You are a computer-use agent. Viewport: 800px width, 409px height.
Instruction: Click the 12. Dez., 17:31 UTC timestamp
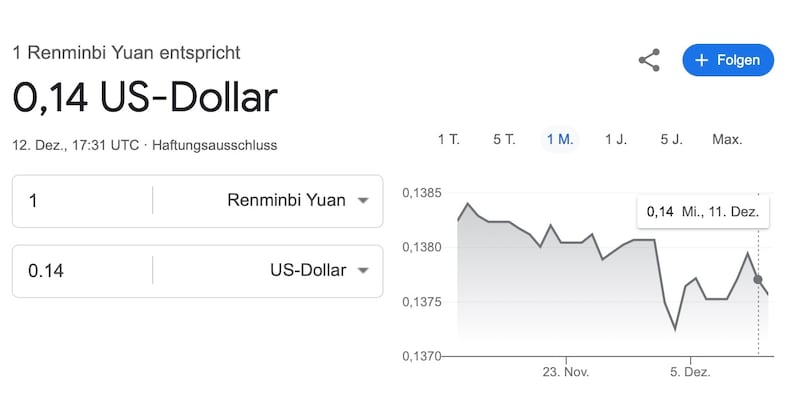[x=76, y=145]
